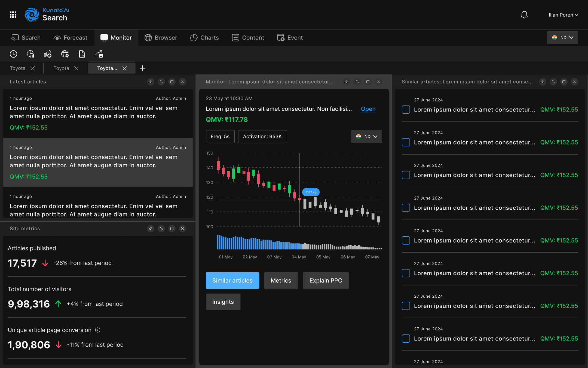Select the trend arrow lock toolbar icon

[x=99, y=54]
